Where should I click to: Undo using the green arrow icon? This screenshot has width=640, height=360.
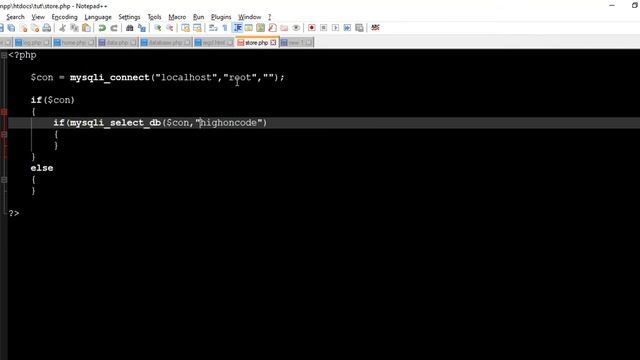point(102,28)
